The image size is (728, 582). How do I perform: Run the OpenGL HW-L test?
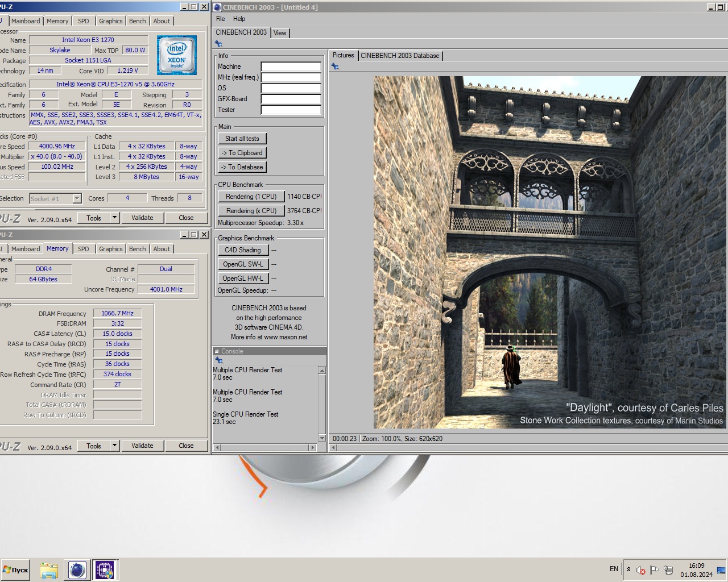[x=242, y=278]
